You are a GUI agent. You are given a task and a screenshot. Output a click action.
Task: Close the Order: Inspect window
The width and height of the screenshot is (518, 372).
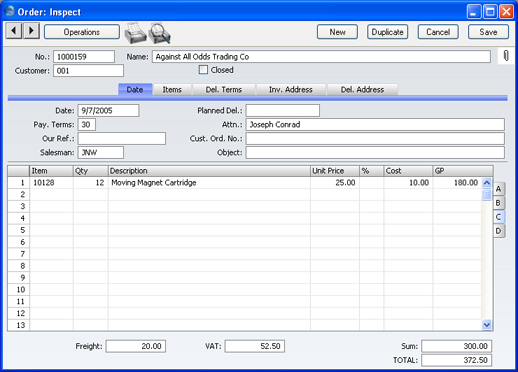tap(506, 12)
